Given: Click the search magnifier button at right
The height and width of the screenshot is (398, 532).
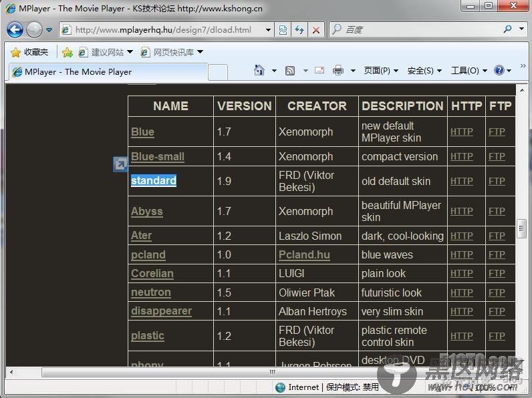Looking at the screenshot, I should (507, 29).
